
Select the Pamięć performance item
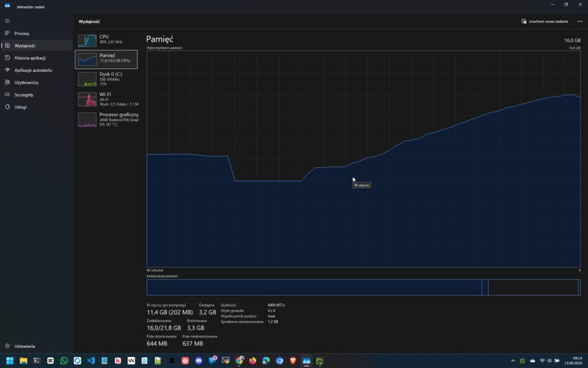coord(106,59)
